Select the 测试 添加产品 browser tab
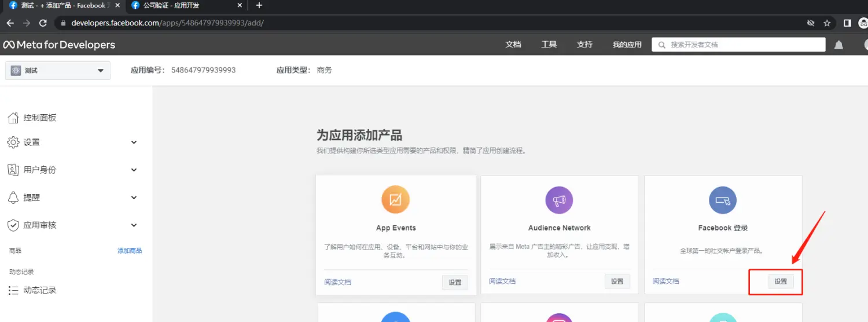The height and width of the screenshot is (322, 868). pos(62,5)
